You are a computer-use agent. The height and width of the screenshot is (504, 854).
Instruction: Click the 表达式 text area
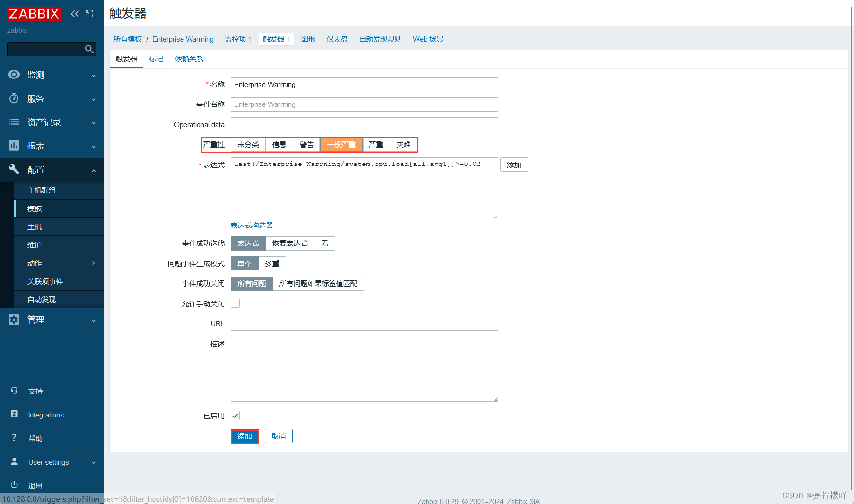pos(364,189)
